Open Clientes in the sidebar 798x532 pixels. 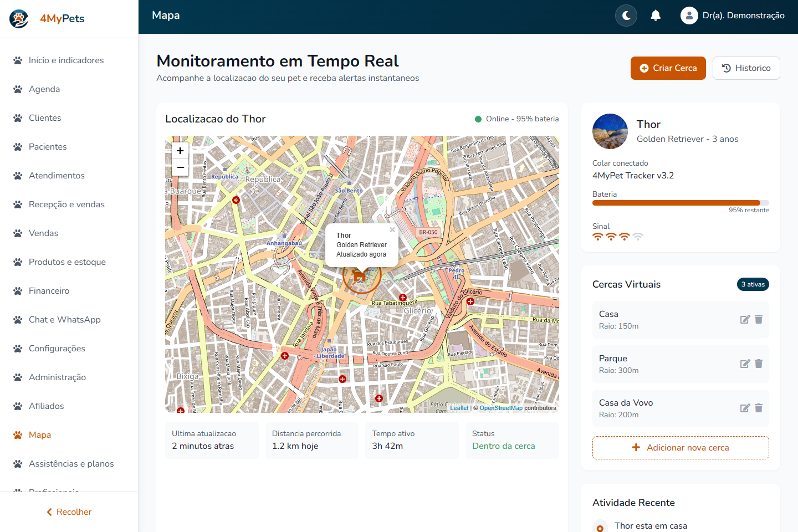point(69,118)
